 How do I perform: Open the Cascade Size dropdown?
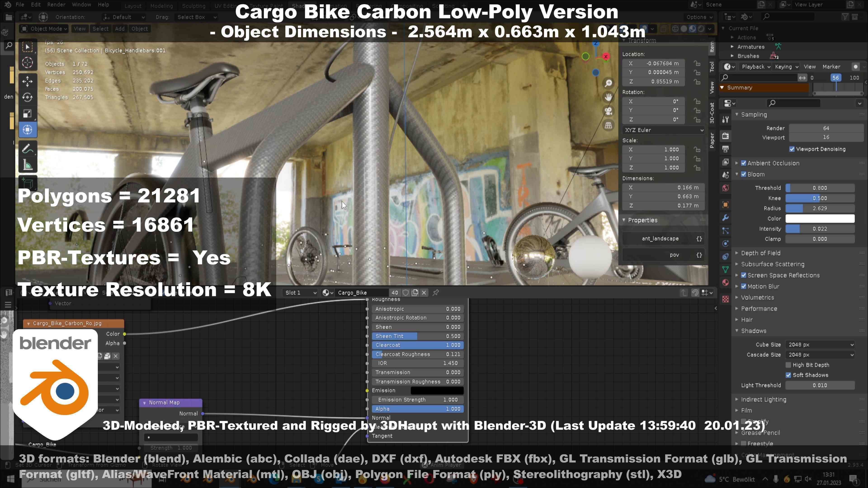(820, 355)
